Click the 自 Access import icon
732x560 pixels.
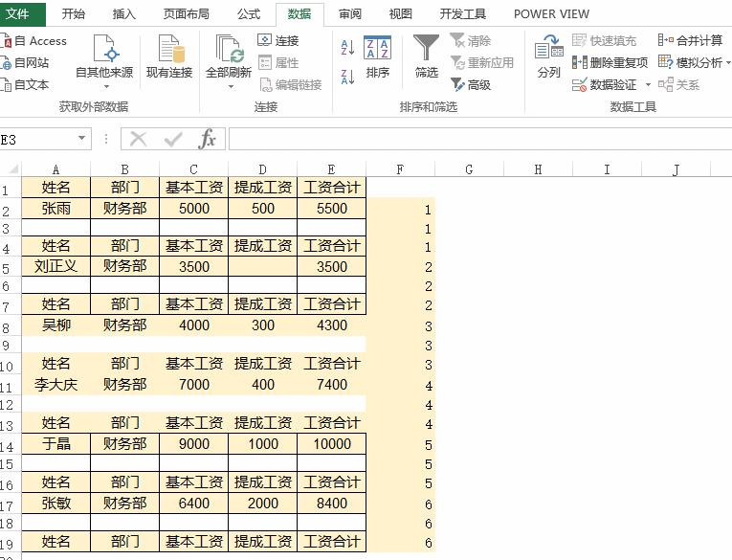coord(7,41)
